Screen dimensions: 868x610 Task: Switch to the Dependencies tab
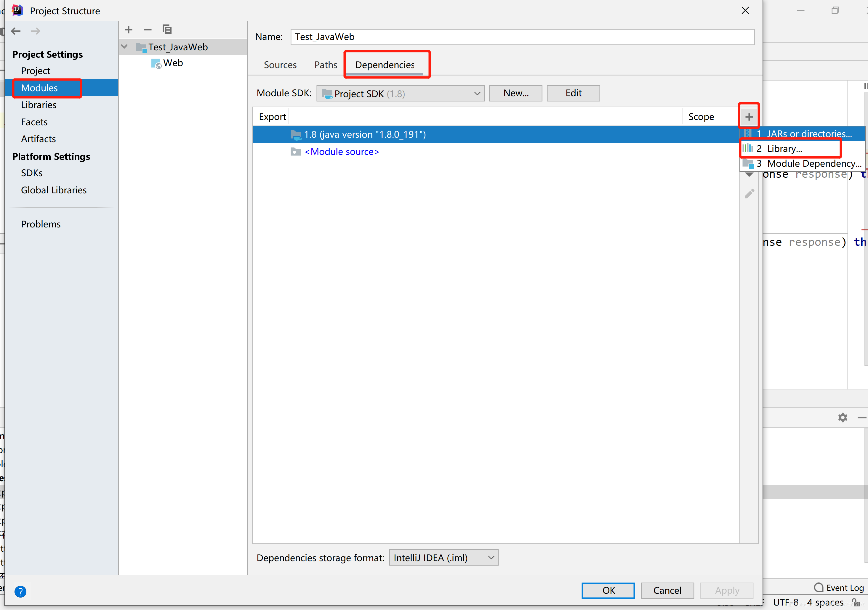385,65
